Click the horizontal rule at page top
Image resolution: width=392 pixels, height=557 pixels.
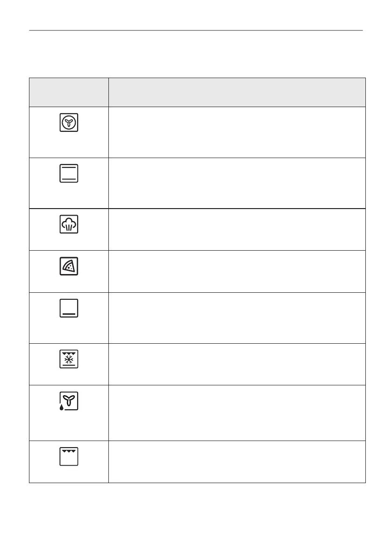[196, 31]
